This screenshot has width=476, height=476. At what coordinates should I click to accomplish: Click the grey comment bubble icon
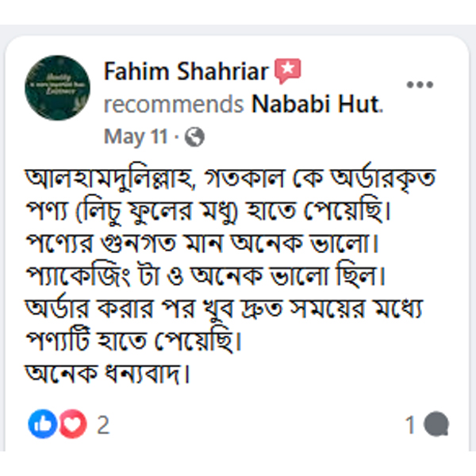click(x=436, y=425)
